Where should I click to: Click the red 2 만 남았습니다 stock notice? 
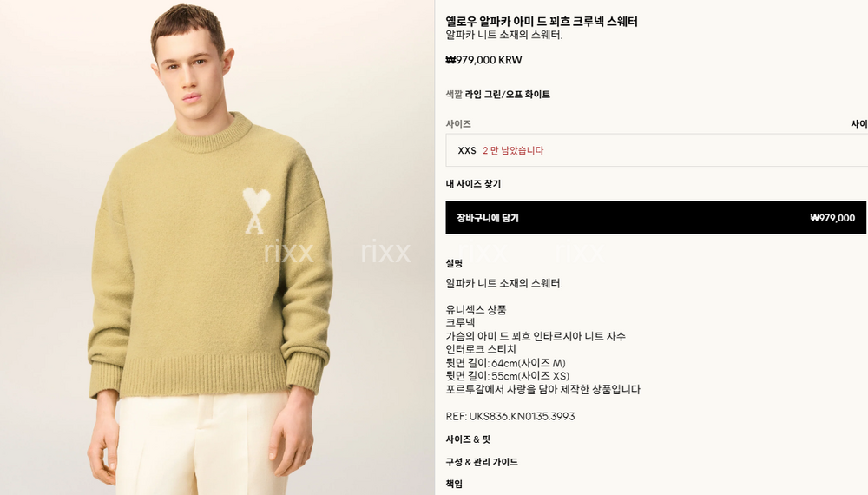point(513,150)
